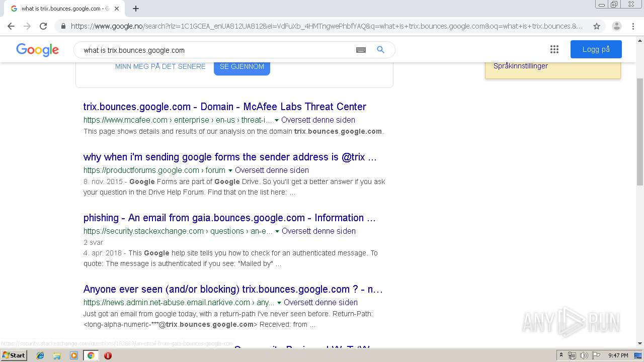Open the File Explorer taskbar icon
The width and height of the screenshot is (644, 362).
[57, 355]
